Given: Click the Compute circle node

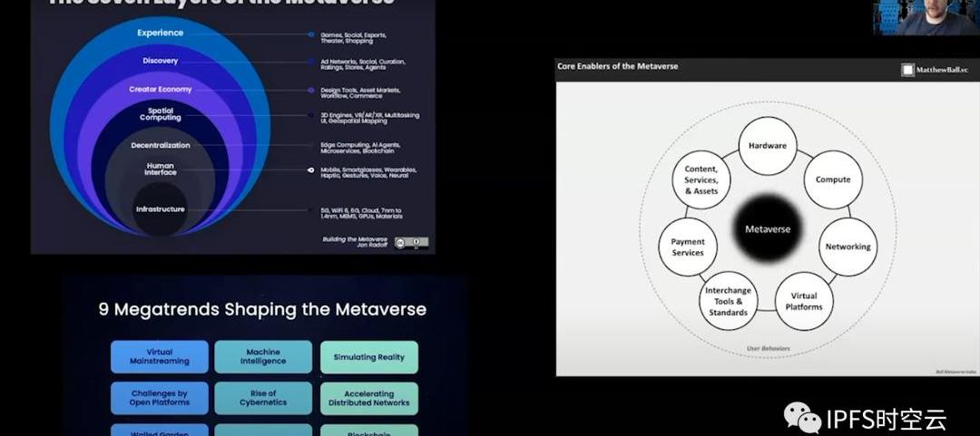Looking at the screenshot, I should point(832,179).
